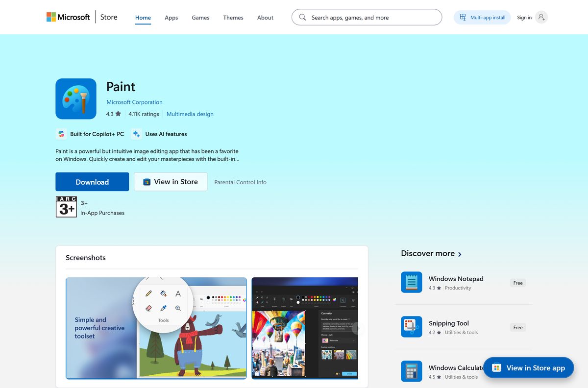Click the search magnifier icon
The height and width of the screenshot is (388, 588).
[302, 17]
